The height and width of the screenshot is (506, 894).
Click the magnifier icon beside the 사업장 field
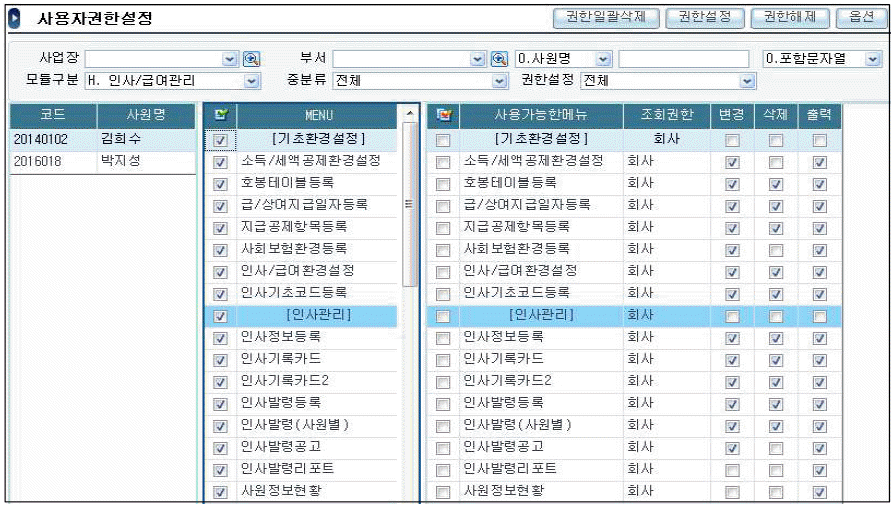251,60
